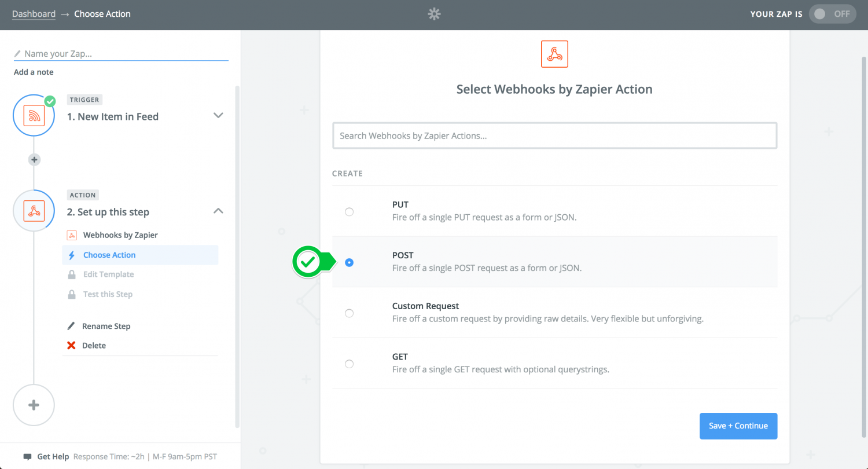Screen dimensions: 868x469
Task: Choose Delete step option
Action: tap(94, 345)
